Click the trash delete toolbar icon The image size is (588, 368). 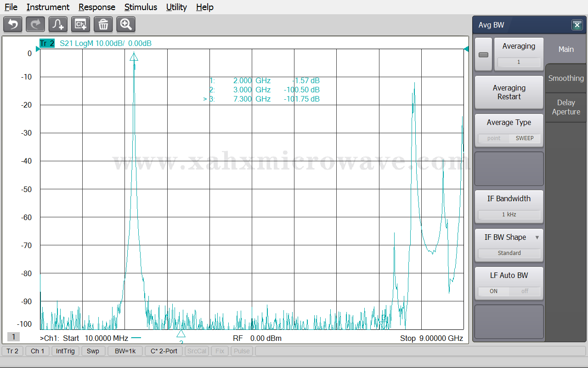click(103, 24)
